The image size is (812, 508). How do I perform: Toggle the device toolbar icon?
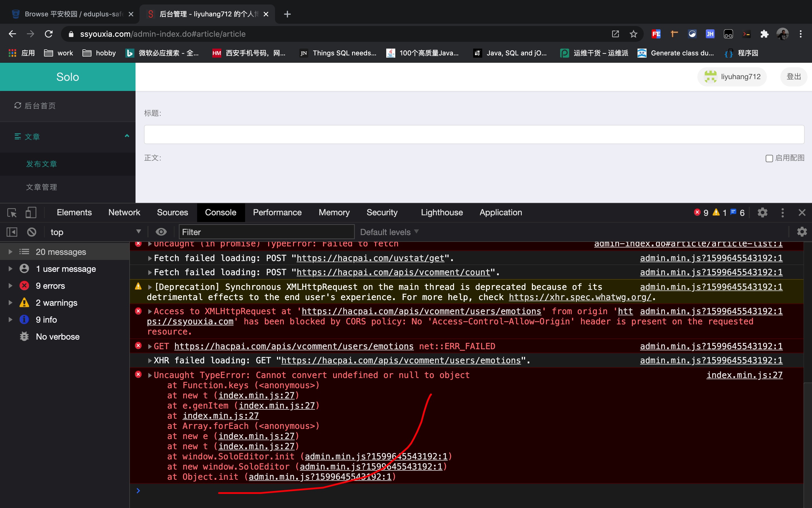click(31, 213)
